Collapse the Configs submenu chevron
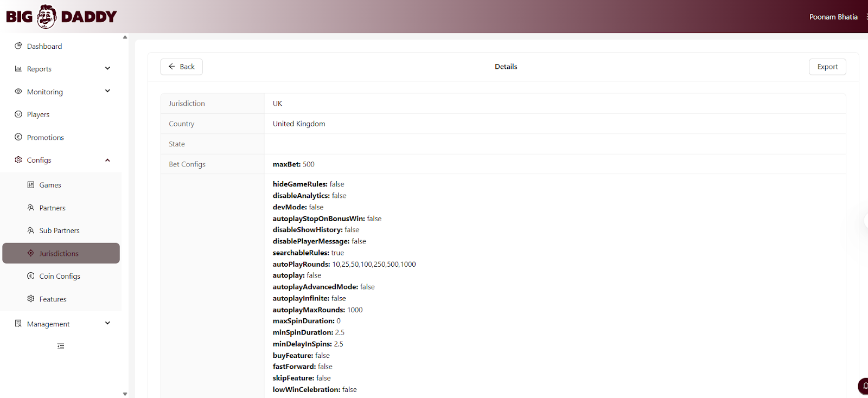Image resolution: width=868 pixels, height=398 pixels. coord(107,160)
